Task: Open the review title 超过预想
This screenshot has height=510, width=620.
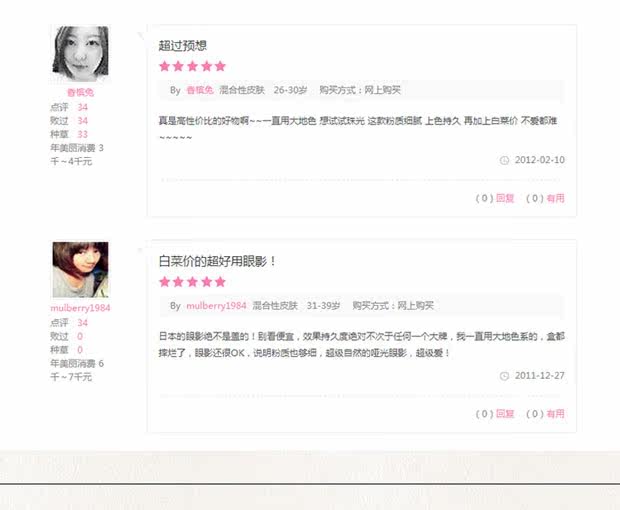Action: click(x=183, y=45)
